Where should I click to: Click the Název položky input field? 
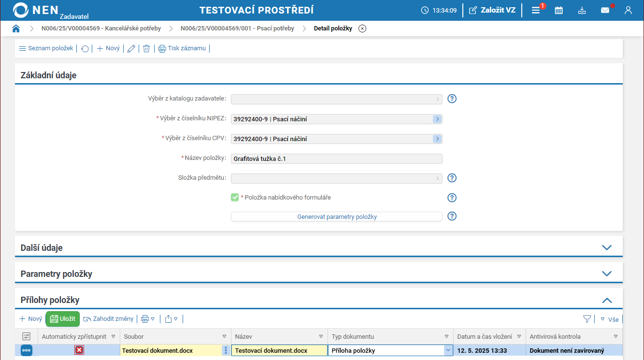336,158
